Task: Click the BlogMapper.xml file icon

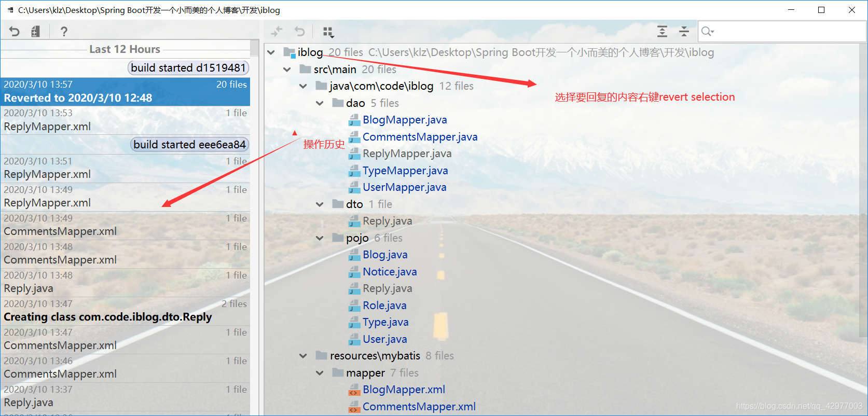Action: (x=354, y=390)
